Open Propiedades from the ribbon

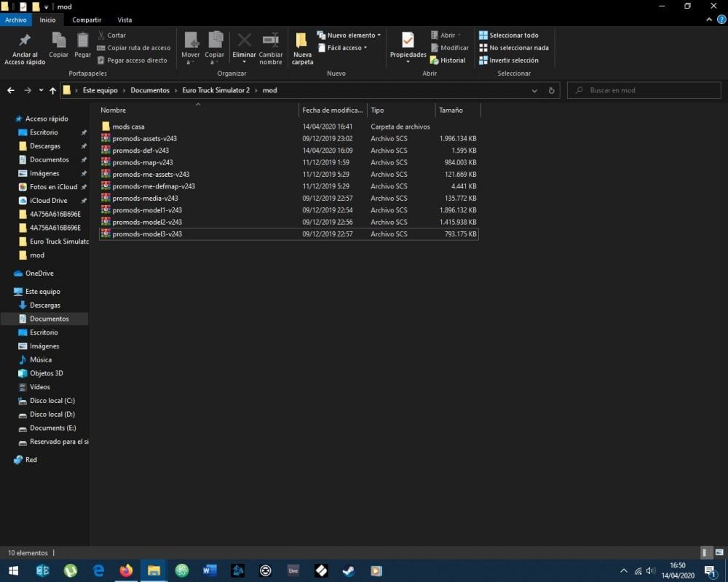(x=408, y=41)
